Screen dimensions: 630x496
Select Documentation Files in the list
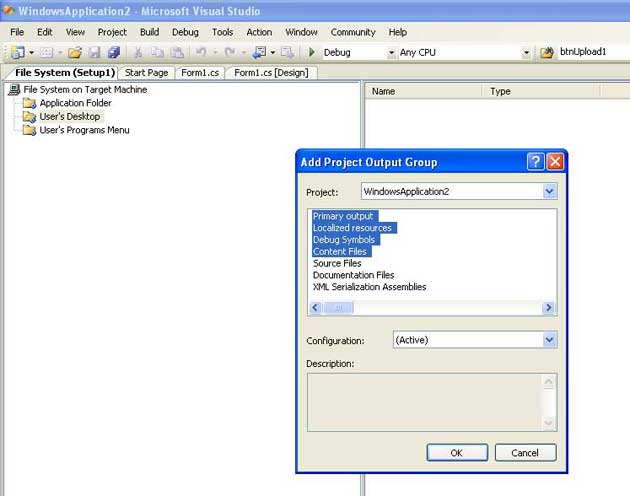(x=354, y=275)
